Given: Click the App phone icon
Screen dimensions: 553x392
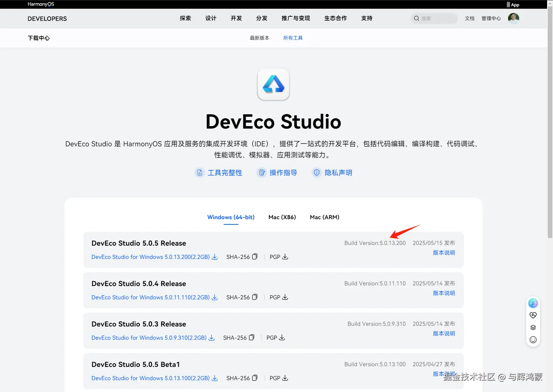Looking at the screenshot, I should (x=508, y=5).
